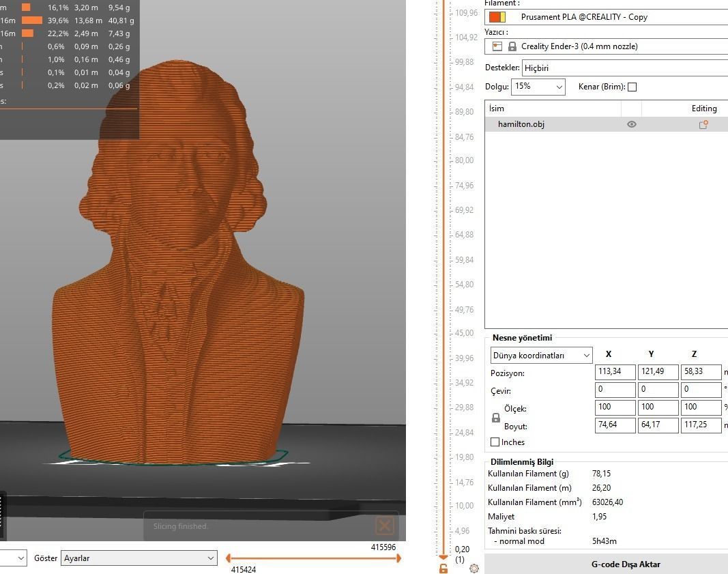This screenshot has width=728, height=574.
Task: Open the Prusament PLA filament preset dropdown
Action: [607, 17]
